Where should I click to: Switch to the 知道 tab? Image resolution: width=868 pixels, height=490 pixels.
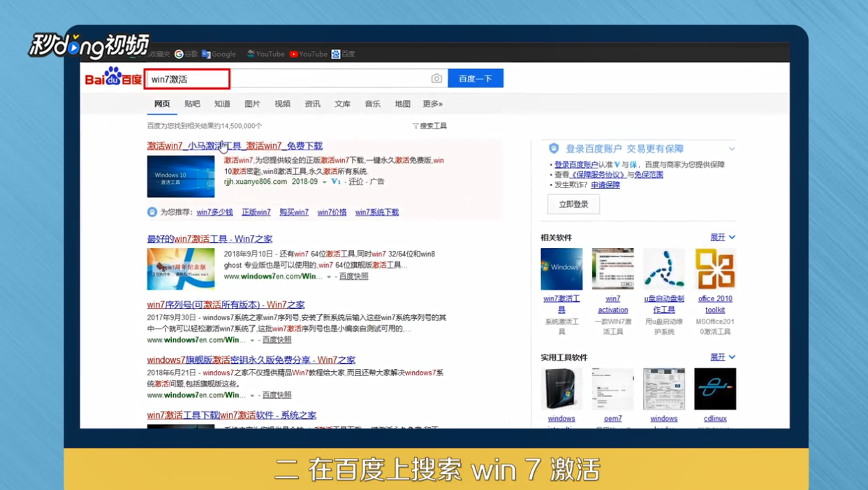click(222, 103)
